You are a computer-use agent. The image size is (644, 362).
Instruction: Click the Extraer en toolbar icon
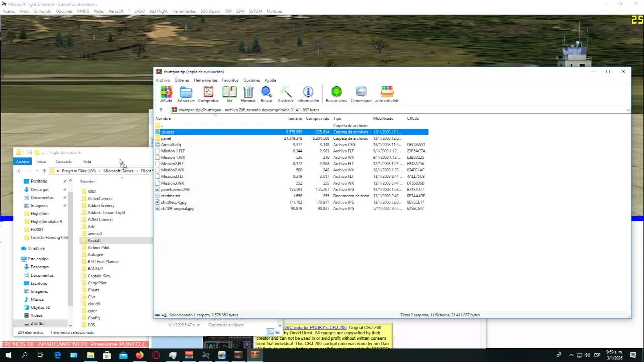point(186,94)
